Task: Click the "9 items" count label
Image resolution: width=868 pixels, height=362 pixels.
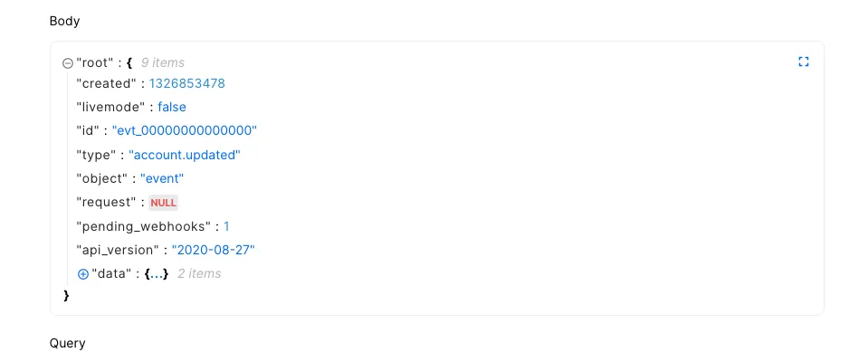Action: click(x=163, y=63)
